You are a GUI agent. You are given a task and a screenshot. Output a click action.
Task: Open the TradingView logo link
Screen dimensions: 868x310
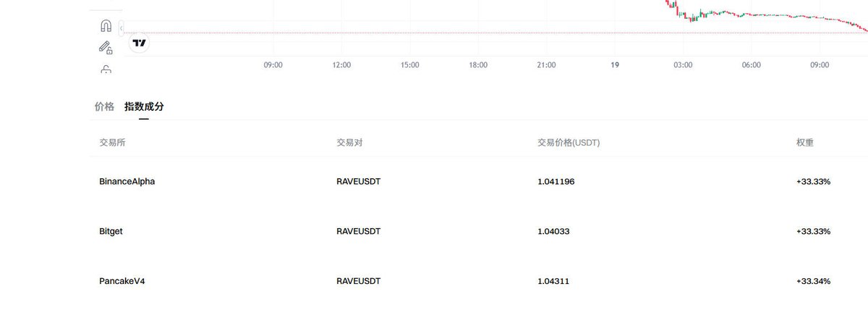(x=140, y=43)
